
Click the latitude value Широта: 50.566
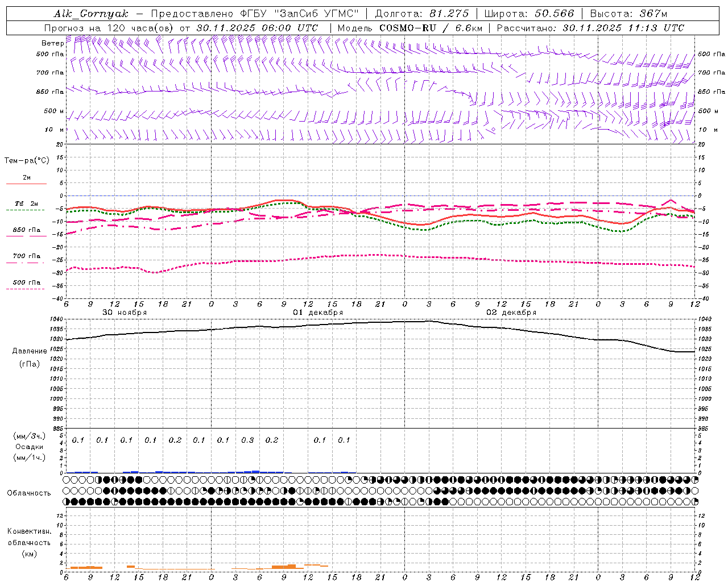[529, 14]
